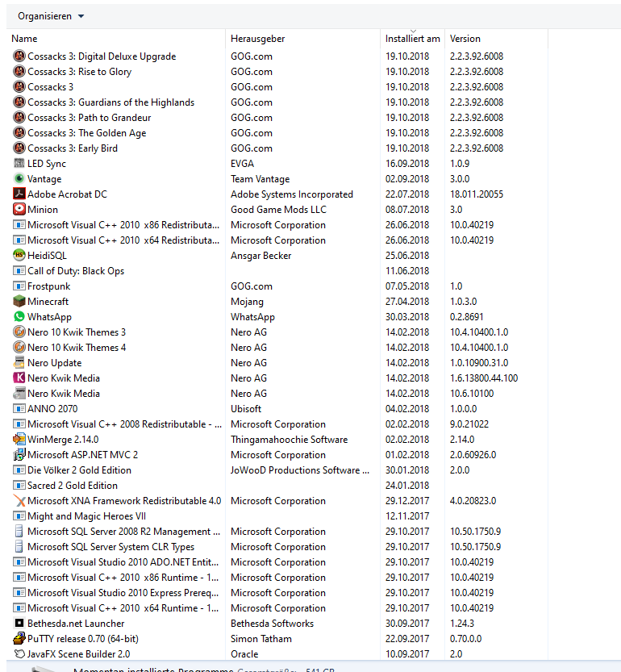
Task: Click version 0.2.8691
Action: 467,317
